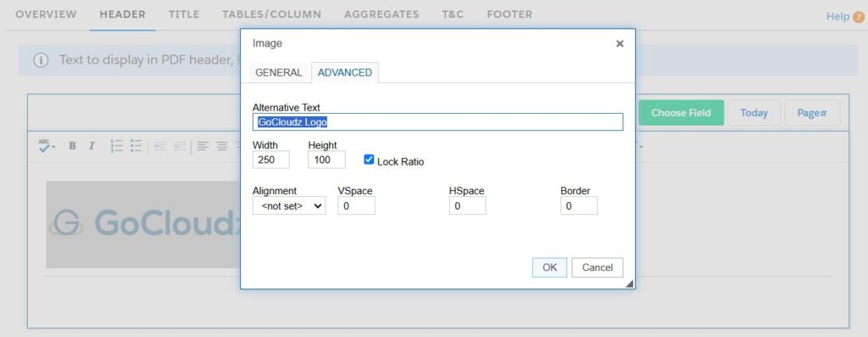The image size is (868, 337).
Task: Switch to the GENERAL tab
Action: pyautogui.click(x=278, y=73)
